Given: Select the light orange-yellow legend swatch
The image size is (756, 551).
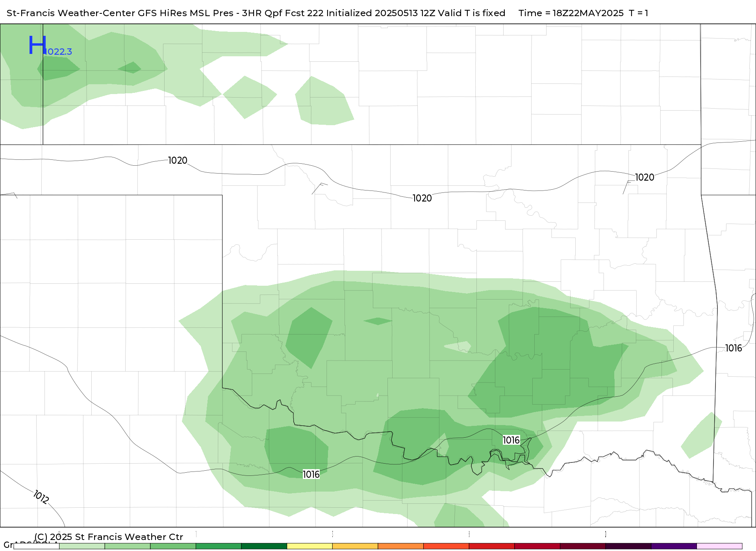Looking at the screenshot, I should tap(355, 546).
